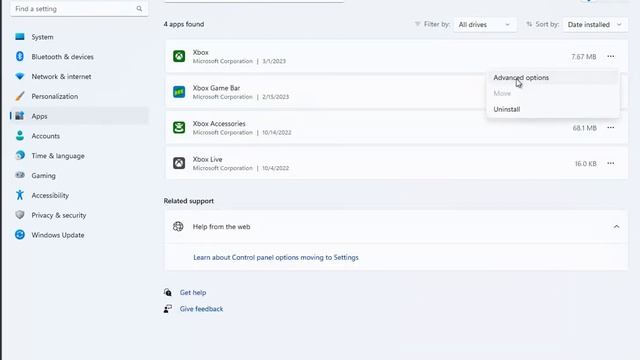Click the Xbox Accessories app name
Image resolution: width=640 pixels, height=360 pixels.
[219, 123]
